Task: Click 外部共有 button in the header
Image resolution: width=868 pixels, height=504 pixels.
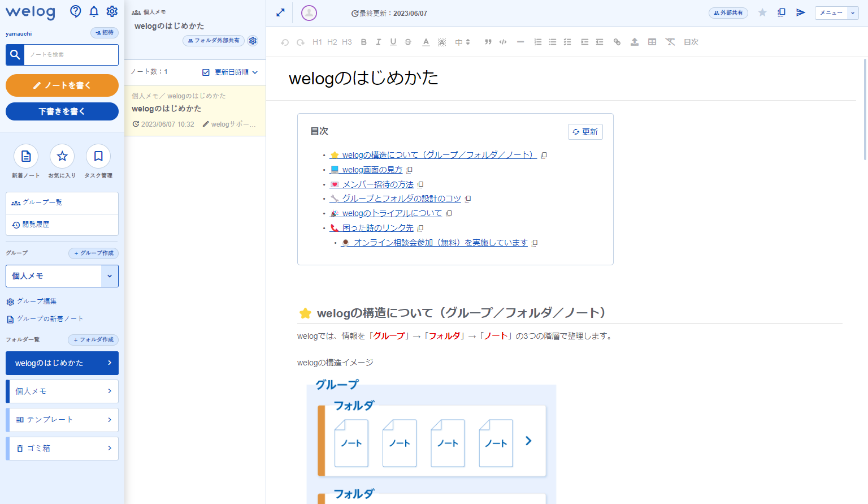Action: [x=728, y=12]
